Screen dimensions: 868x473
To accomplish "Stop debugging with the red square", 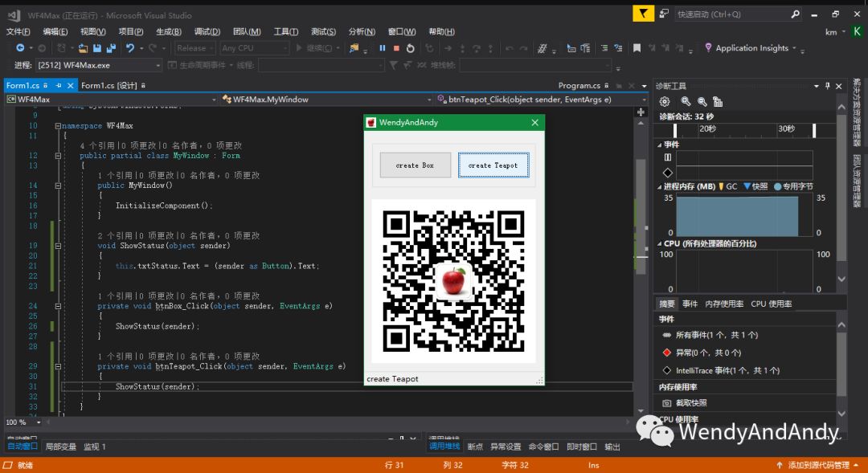I will (x=396, y=48).
